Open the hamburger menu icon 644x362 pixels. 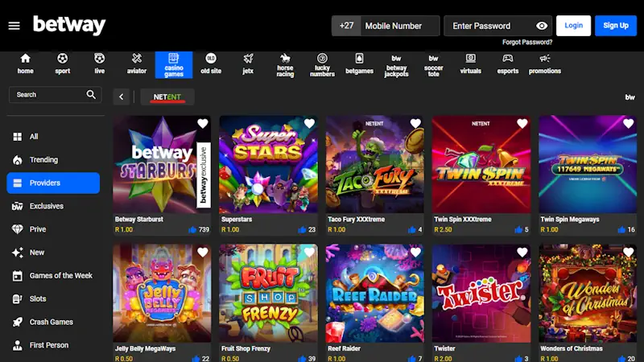(14, 26)
